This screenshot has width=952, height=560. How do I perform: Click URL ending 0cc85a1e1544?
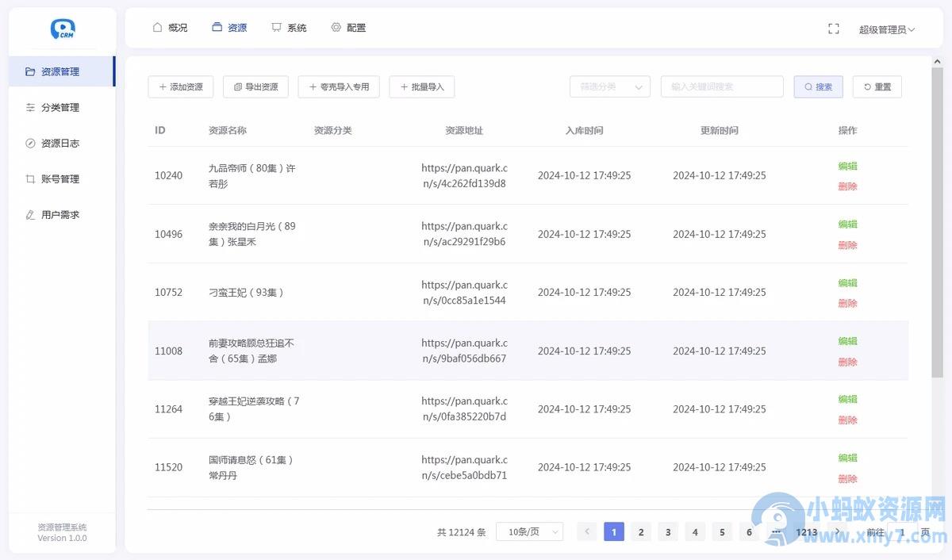point(464,293)
